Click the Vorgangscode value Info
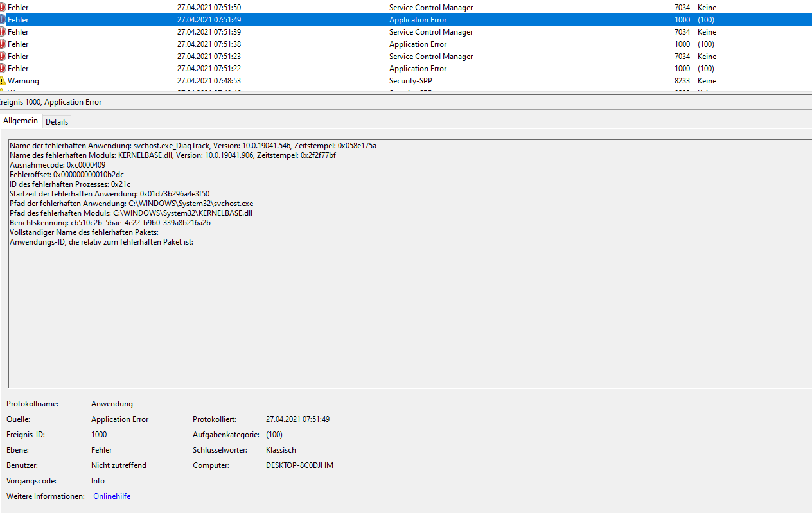 (98, 481)
